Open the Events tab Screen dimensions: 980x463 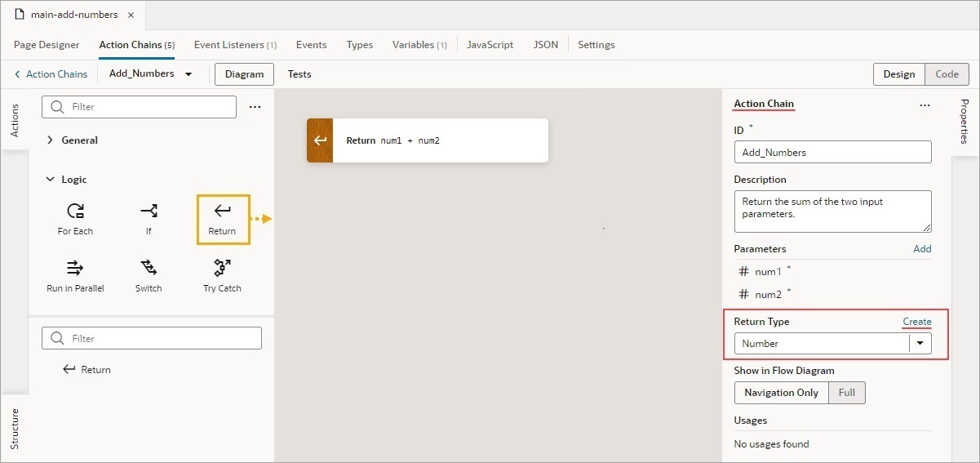tap(312, 45)
